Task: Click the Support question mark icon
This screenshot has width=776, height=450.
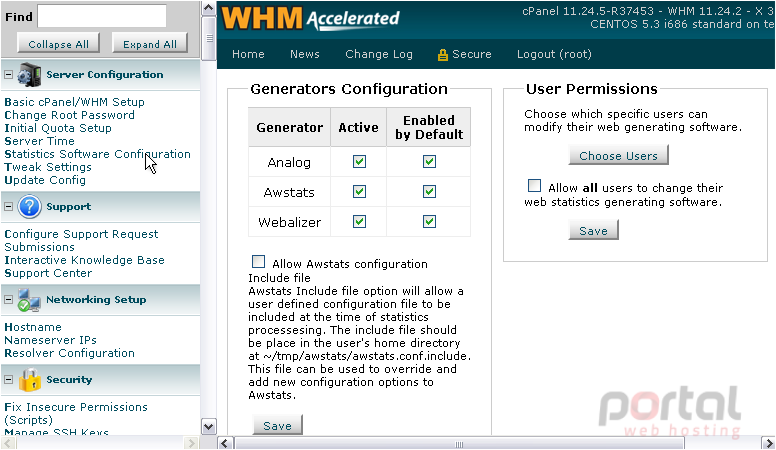Action: [x=29, y=206]
